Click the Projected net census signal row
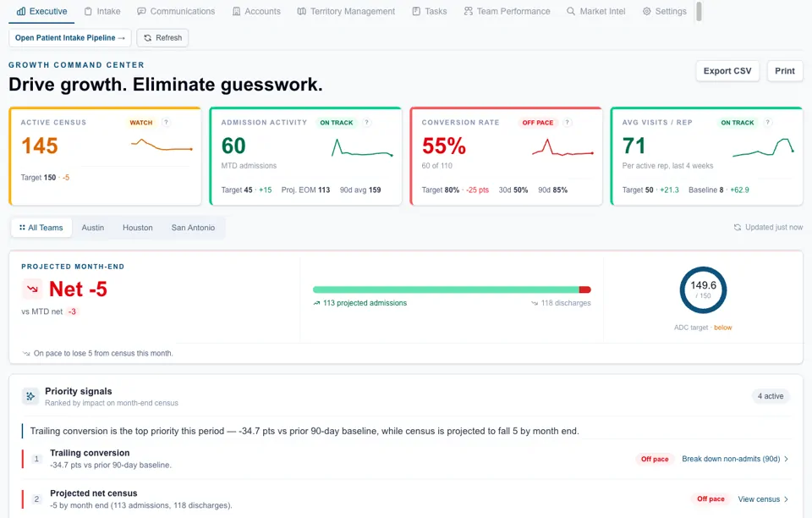This screenshot has width=812, height=518. point(406,499)
